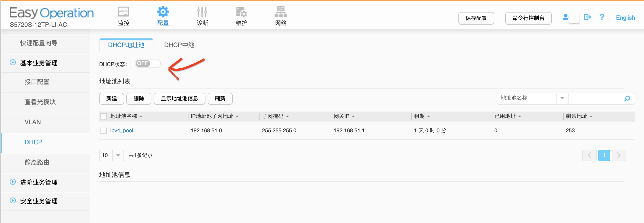Viewport: 644px width, 223px height.
Task: Toggle the DHCP状态 switch on
Action: (148, 63)
